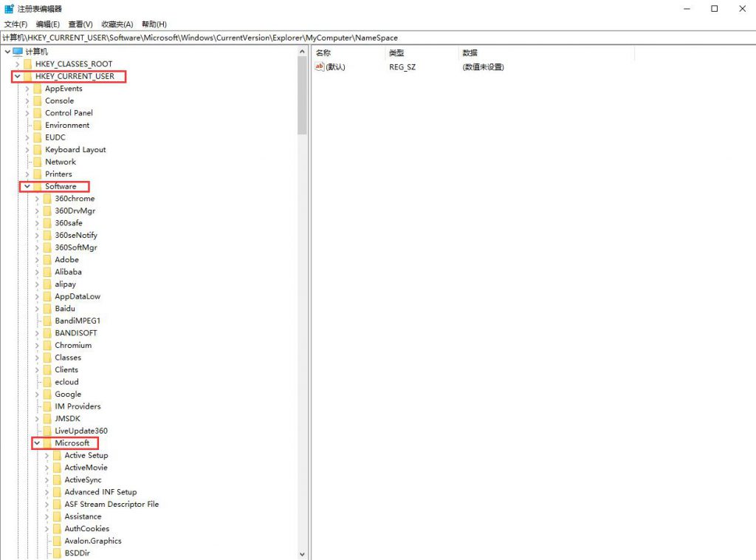Open the 收藏夹(A) menu

click(117, 24)
